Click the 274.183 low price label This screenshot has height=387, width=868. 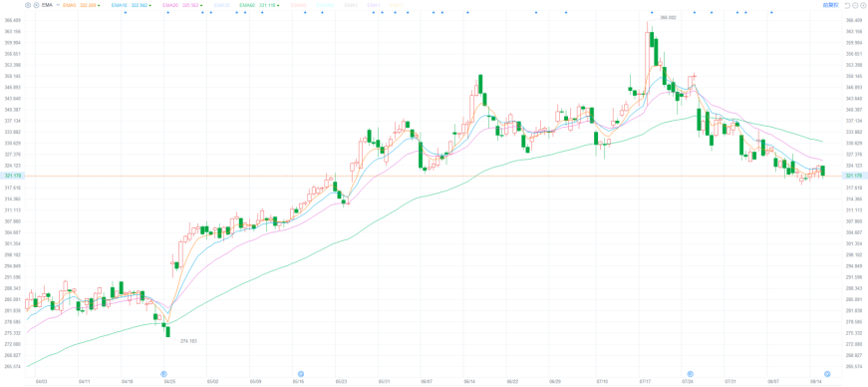[x=188, y=340]
